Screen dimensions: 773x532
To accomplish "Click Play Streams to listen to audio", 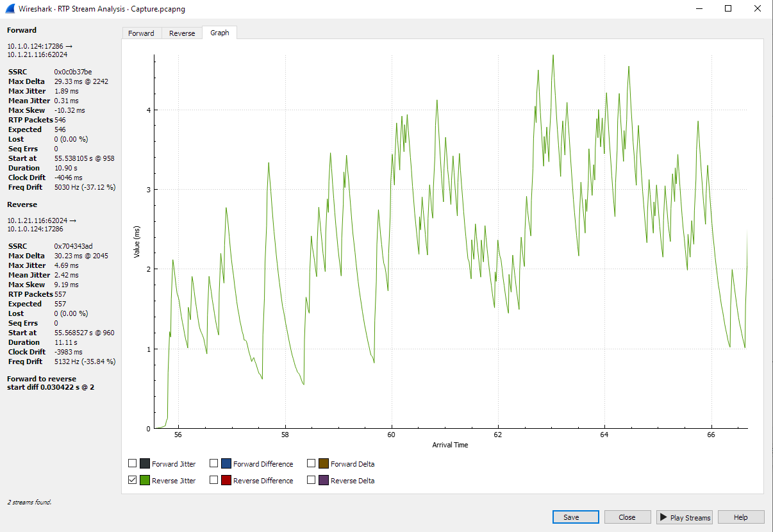I will [684, 517].
